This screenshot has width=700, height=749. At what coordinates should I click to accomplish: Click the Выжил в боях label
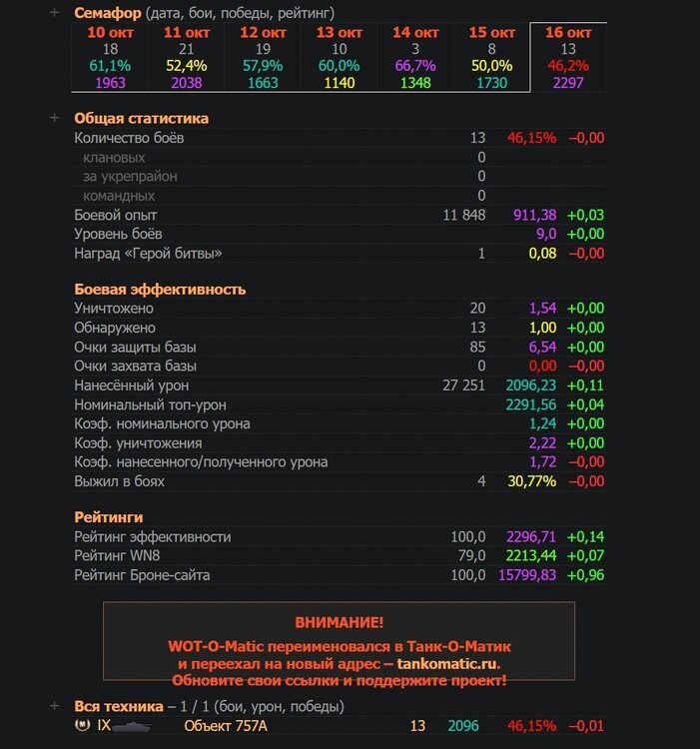(120, 481)
